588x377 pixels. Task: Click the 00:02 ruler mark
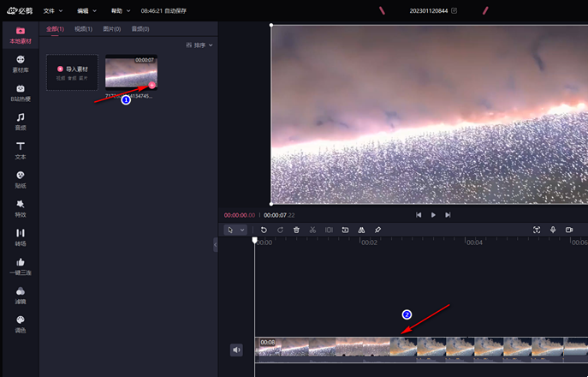coord(369,242)
